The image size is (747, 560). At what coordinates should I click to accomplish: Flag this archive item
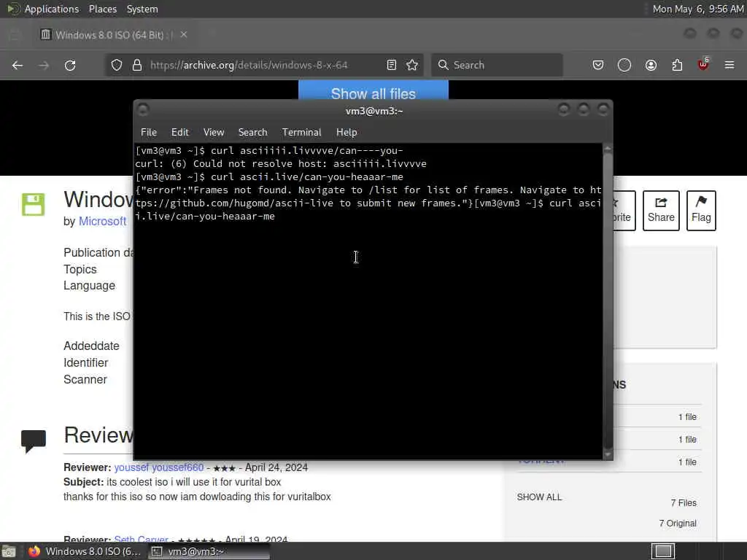pos(701,211)
